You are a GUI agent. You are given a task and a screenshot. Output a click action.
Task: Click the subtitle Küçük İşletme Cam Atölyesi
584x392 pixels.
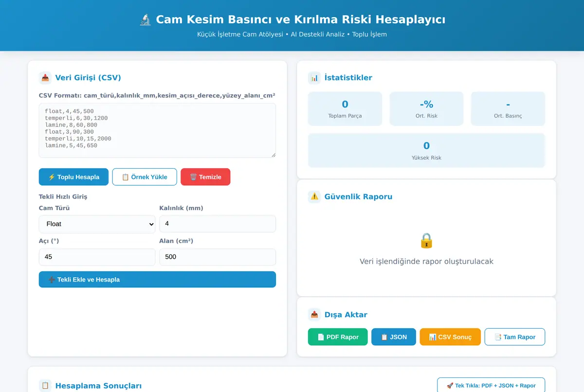coord(292,35)
